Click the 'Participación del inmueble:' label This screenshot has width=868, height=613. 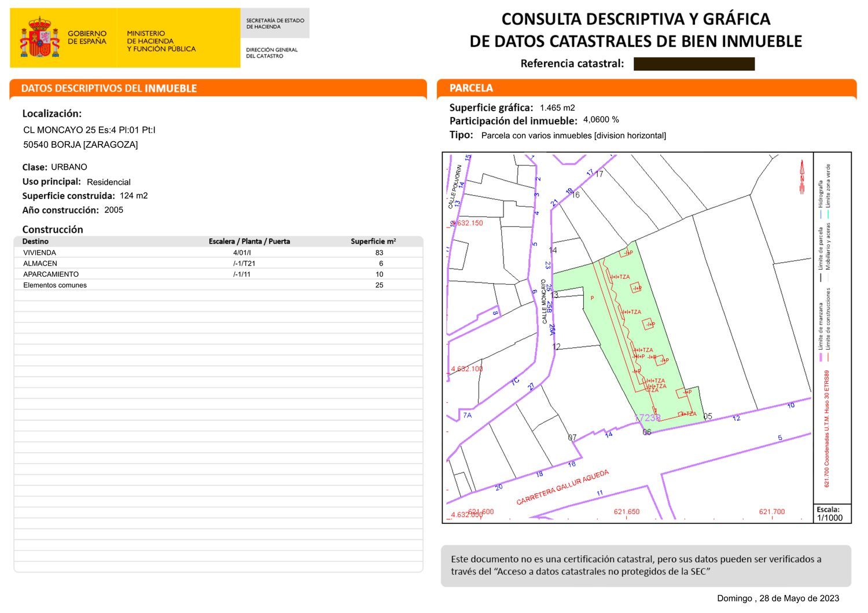[x=513, y=121]
